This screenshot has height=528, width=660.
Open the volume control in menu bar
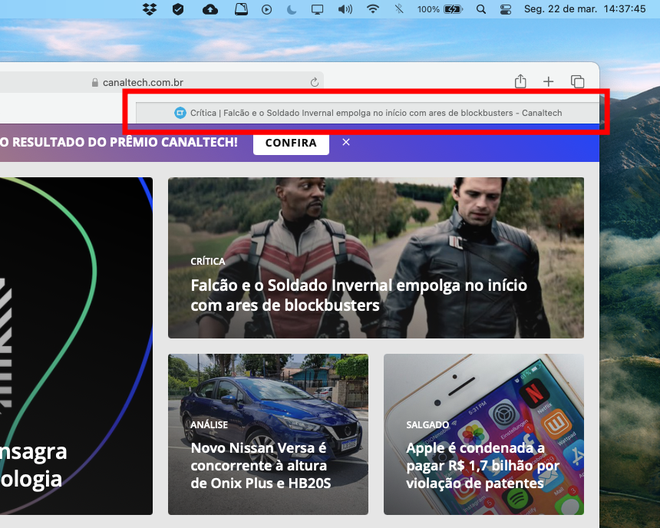pyautogui.click(x=345, y=9)
